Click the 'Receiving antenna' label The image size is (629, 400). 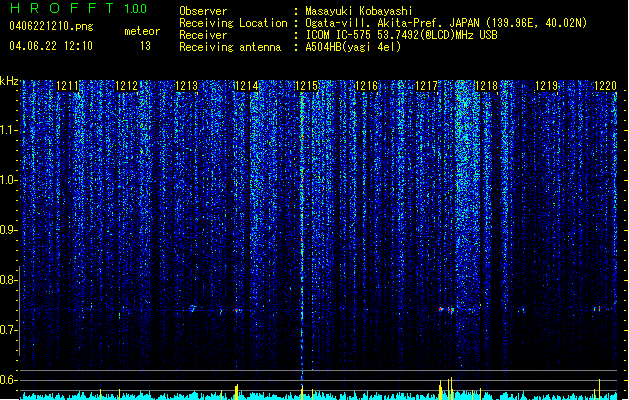[x=230, y=47]
